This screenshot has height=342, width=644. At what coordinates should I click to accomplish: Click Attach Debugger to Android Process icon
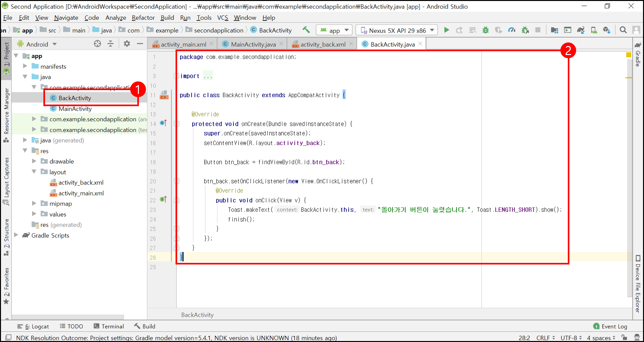(x=525, y=30)
